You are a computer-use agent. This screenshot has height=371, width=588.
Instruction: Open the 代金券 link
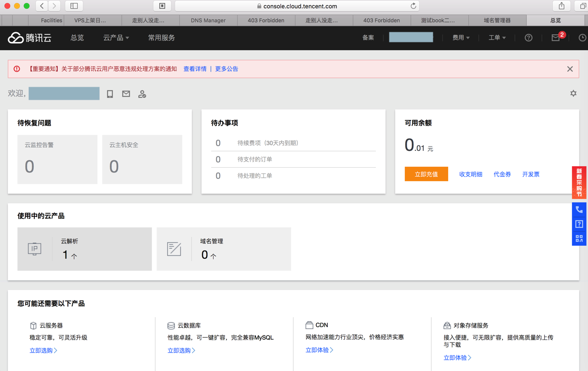coord(502,174)
